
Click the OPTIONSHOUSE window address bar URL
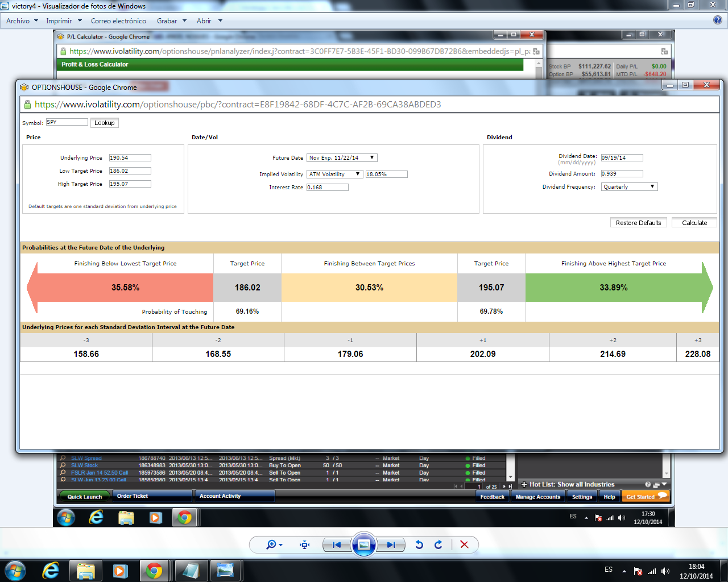[238, 105]
